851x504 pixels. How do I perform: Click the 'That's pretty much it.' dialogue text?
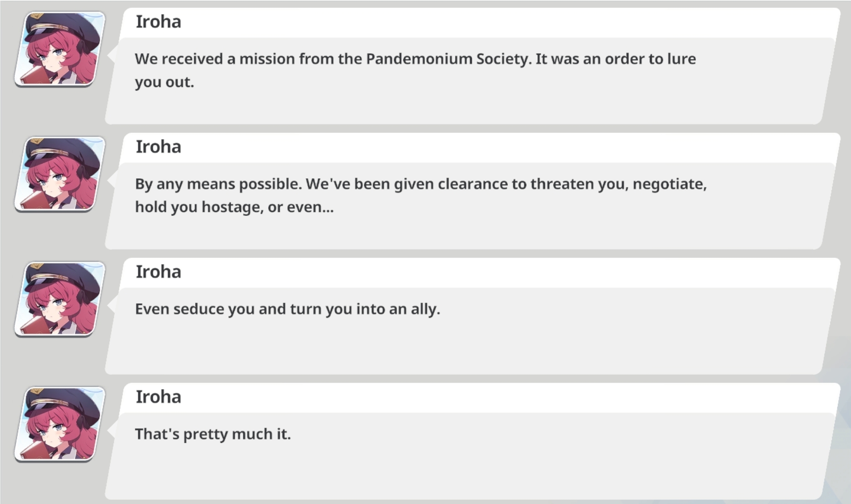point(213,434)
